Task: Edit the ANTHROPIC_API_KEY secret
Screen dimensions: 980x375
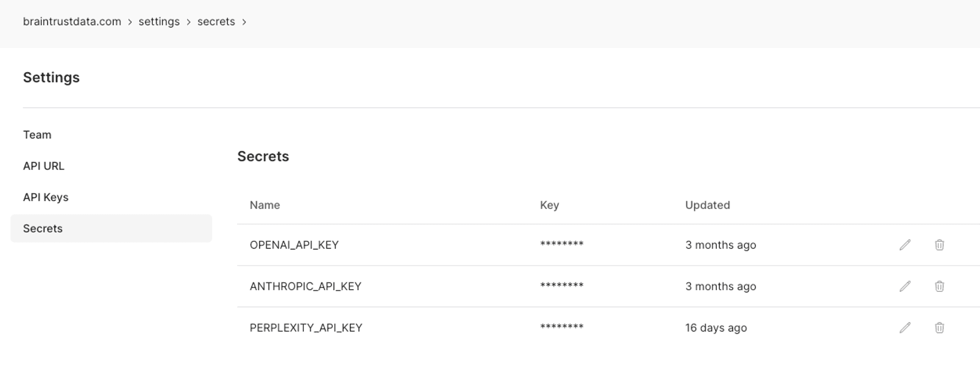Action: [905, 286]
